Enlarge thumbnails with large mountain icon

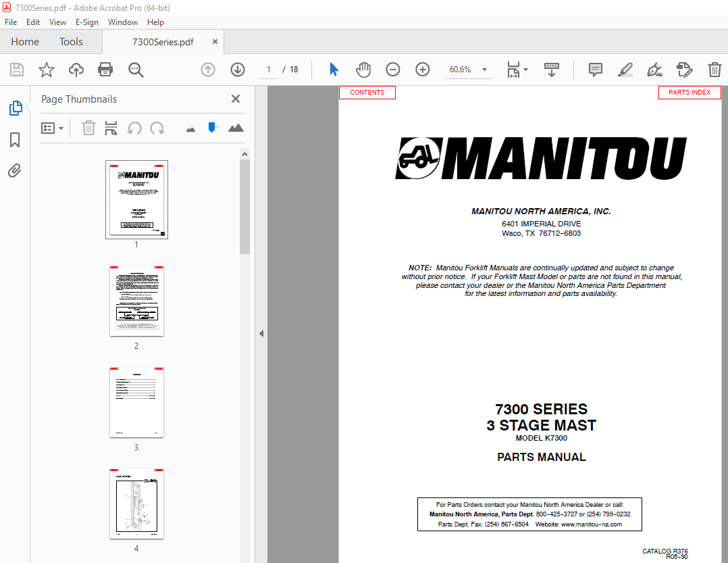236,128
